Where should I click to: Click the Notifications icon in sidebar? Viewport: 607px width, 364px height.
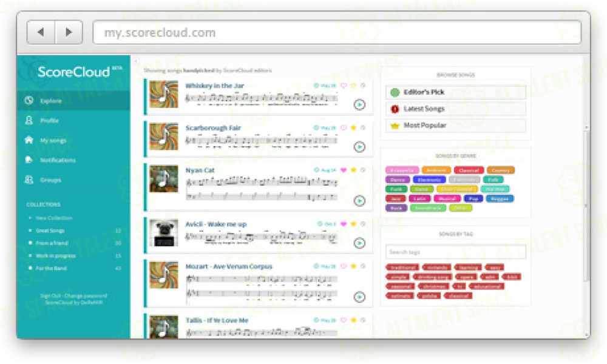(29, 160)
